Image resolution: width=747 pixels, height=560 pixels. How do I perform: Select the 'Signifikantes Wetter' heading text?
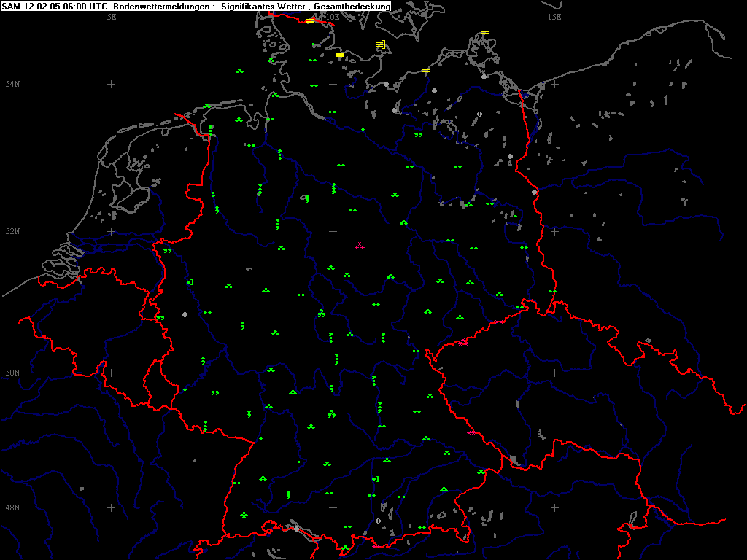pyautogui.click(x=267, y=7)
